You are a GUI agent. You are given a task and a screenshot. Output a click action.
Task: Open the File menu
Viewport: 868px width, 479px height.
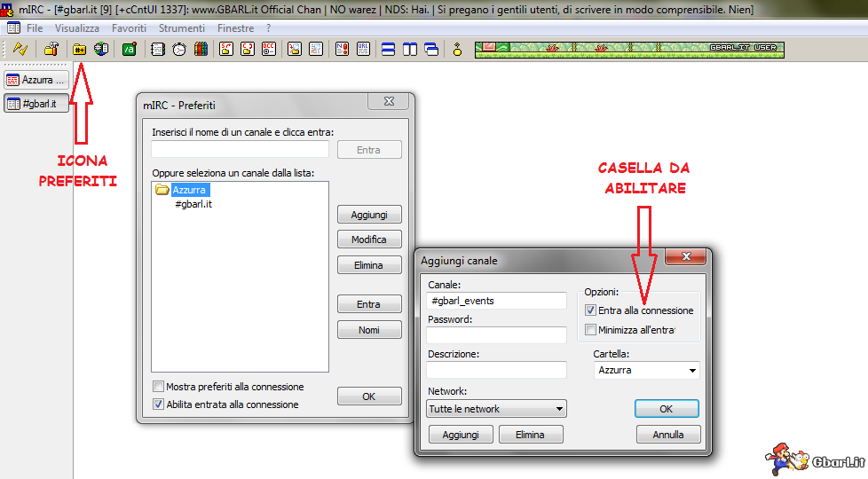click(x=35, y=28)
